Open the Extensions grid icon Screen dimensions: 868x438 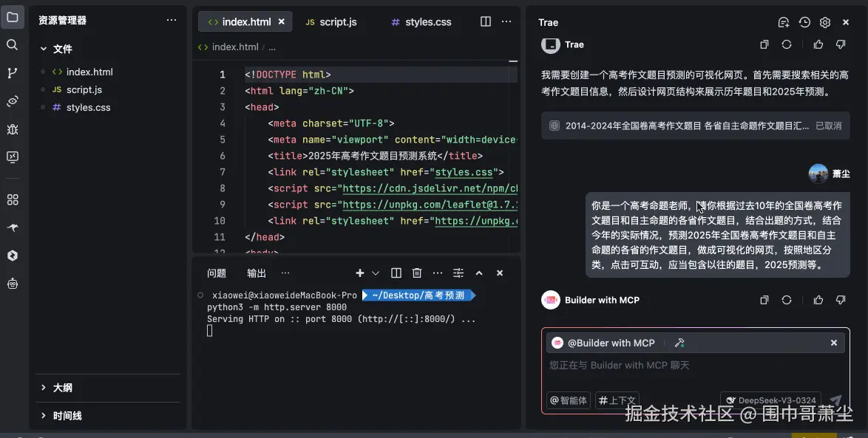(12, 199)
